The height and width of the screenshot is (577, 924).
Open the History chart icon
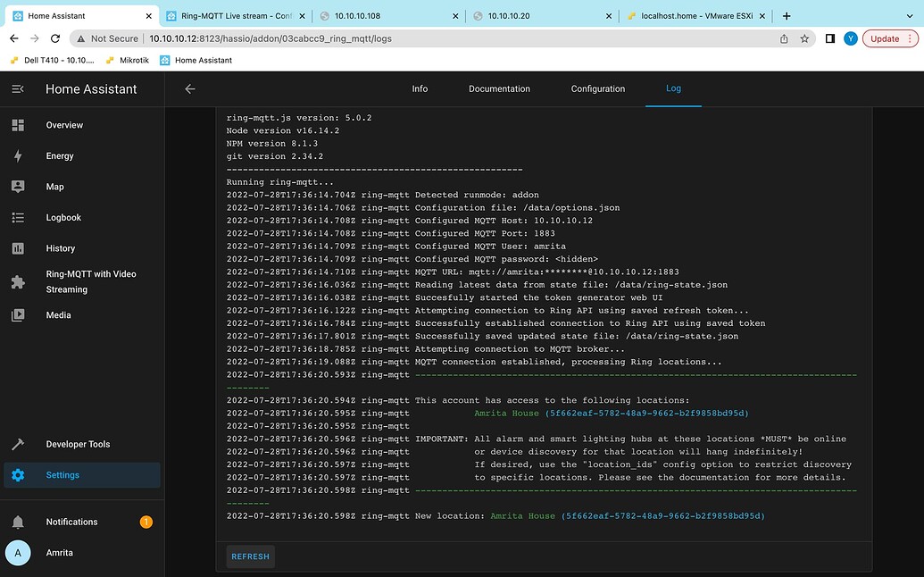(18, 248)
